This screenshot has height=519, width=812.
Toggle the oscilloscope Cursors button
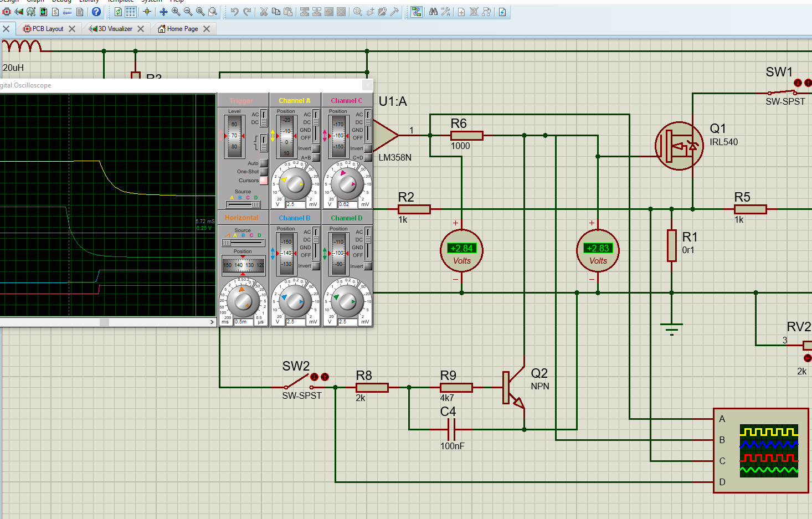pyautogui.click(x=264, y=181)
